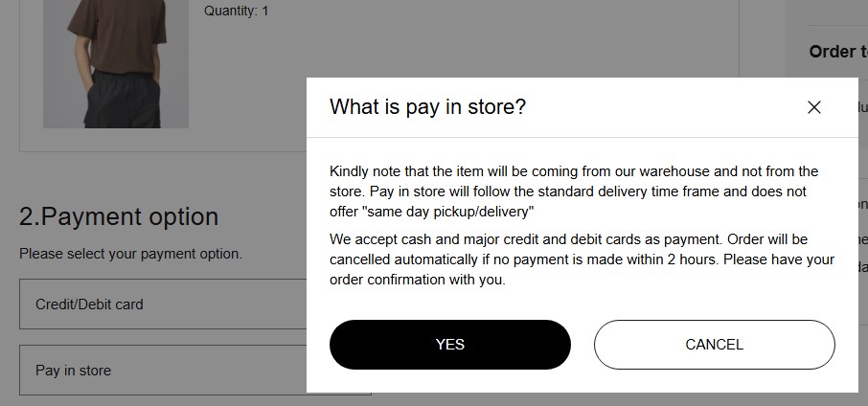Click the partially visible Order total heading
Image resolution: width=868 pixels, height=406 pixels.
click(x=838, y=52)
